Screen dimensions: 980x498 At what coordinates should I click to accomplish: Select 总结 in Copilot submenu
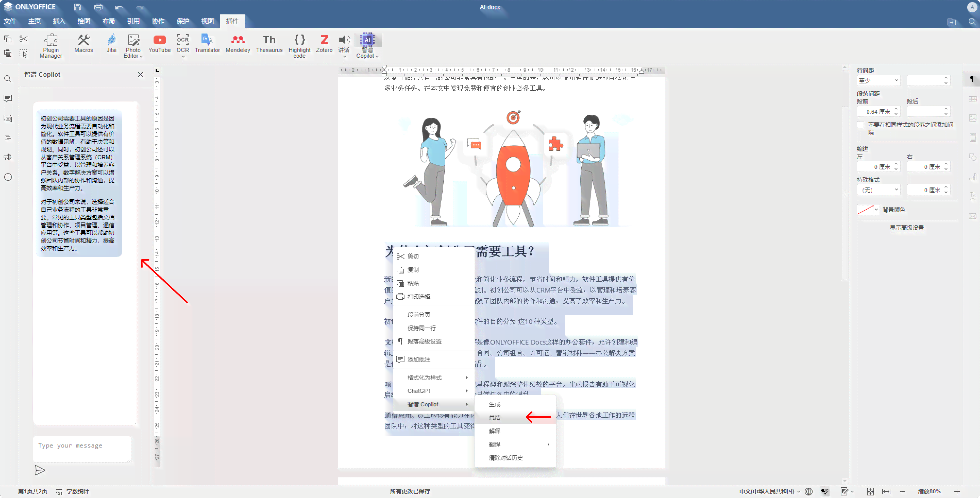[515, 417]
